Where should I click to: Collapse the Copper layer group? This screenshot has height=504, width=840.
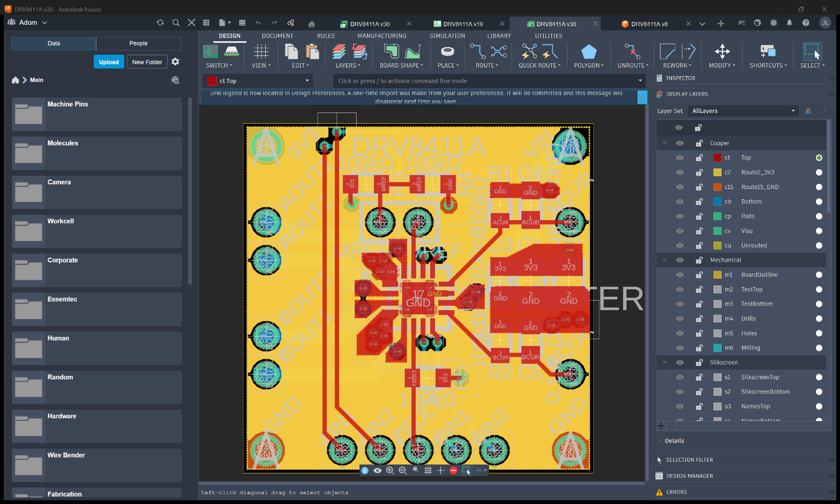(665, 143)
